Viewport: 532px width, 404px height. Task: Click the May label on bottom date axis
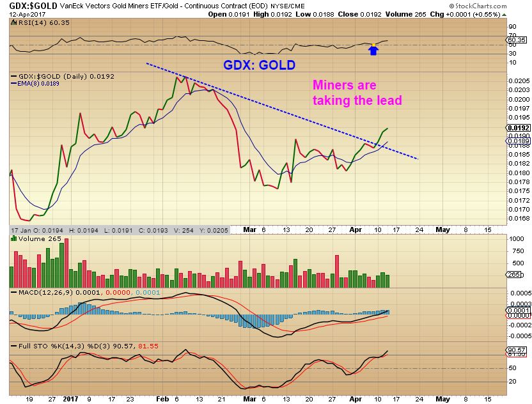442,399
